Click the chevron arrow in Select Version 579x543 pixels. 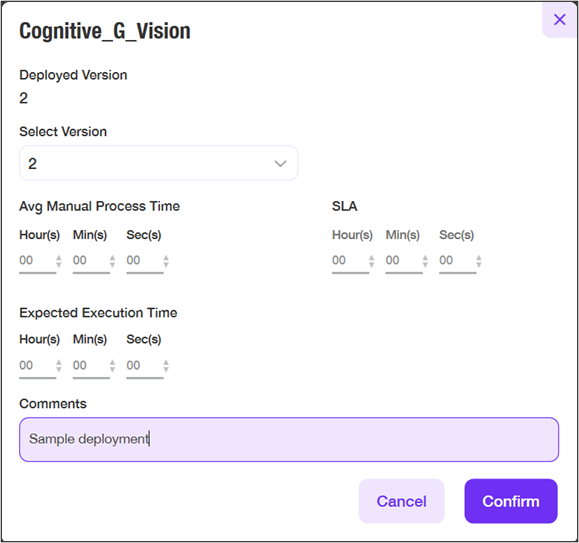[x=280, y=164]
